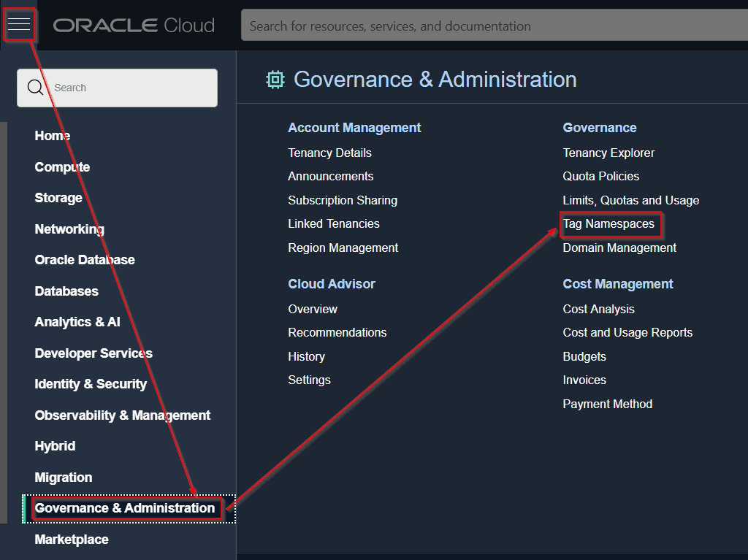The image size is (748, 560).
Task: View Budgets under Cost Management
Action: [584, 356]
